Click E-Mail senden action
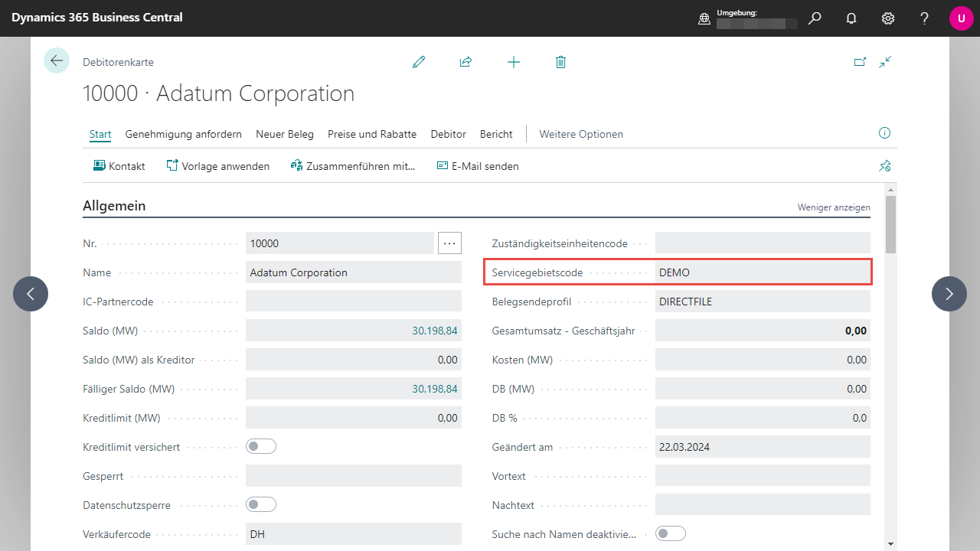Screen dimensions: 980x551 [478, 166]
